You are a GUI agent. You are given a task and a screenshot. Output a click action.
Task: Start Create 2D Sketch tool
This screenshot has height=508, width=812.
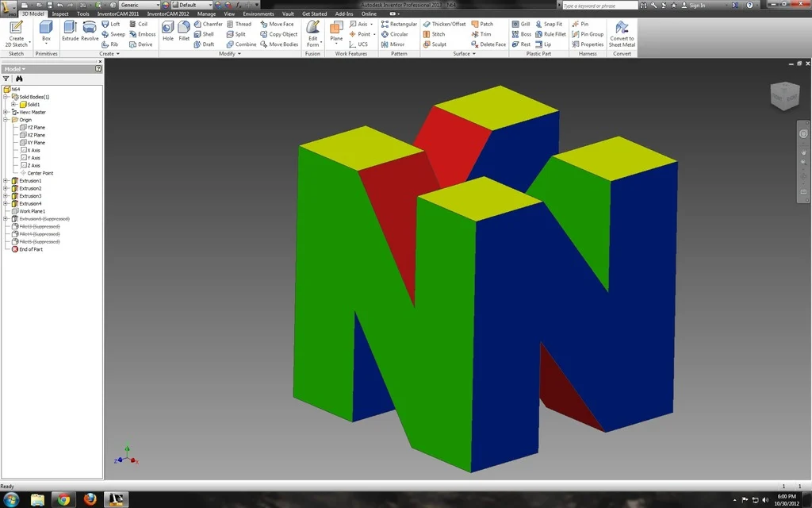click(16, 33)
